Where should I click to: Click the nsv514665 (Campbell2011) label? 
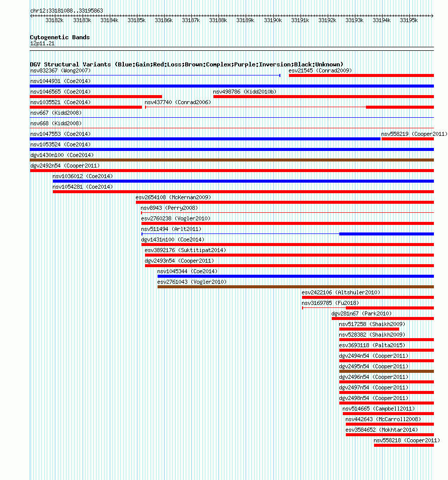[379, 409]
